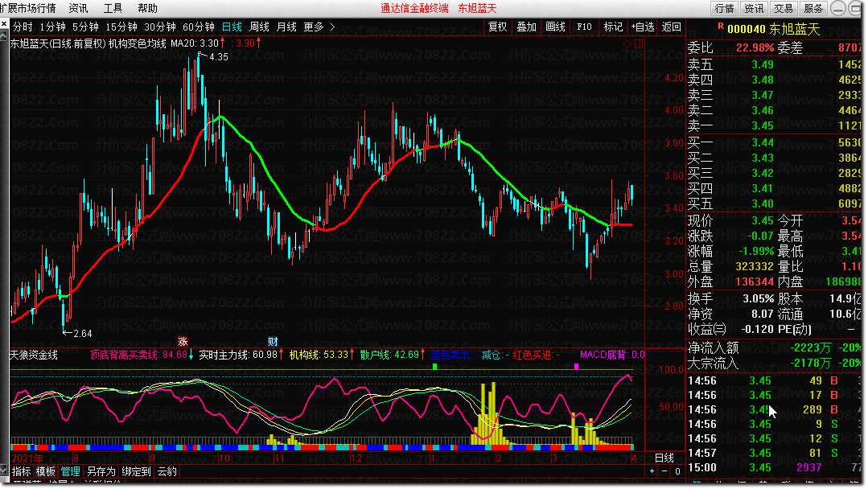Click the 总量 value 323332

coord(755,267)
